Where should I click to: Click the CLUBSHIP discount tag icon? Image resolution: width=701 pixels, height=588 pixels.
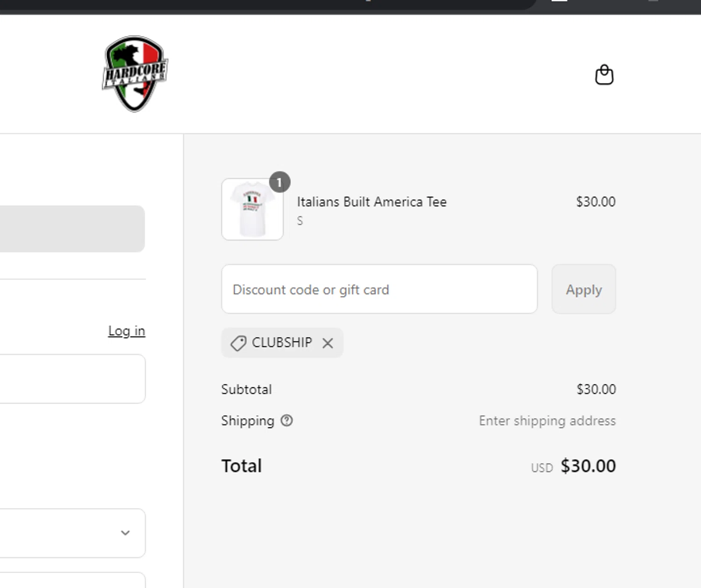click(238, 343)
